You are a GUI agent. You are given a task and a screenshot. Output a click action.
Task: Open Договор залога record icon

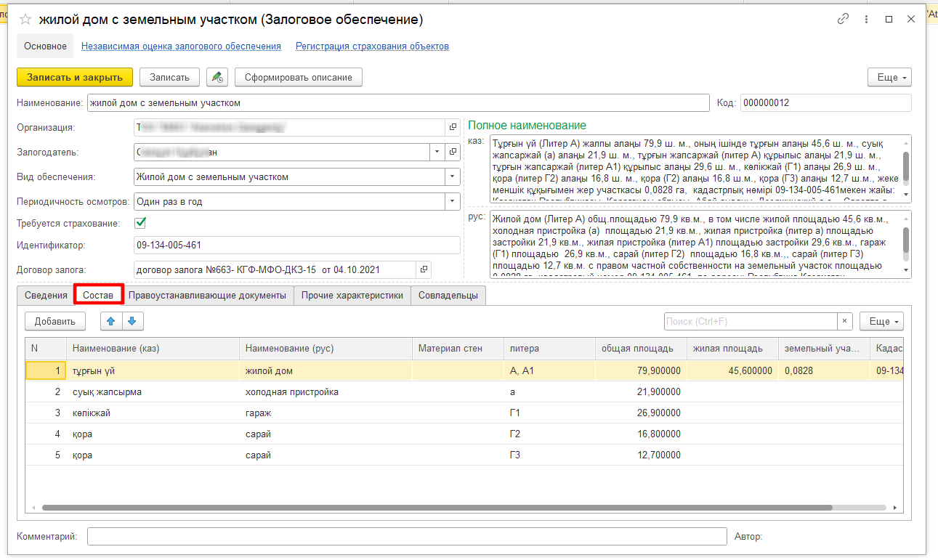pyautogui.click(x=424, y=270)
